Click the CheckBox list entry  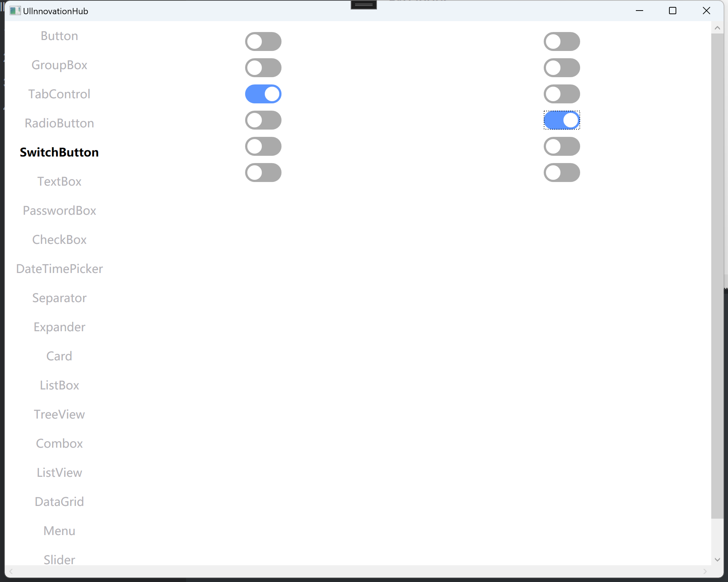pos(59,239)
